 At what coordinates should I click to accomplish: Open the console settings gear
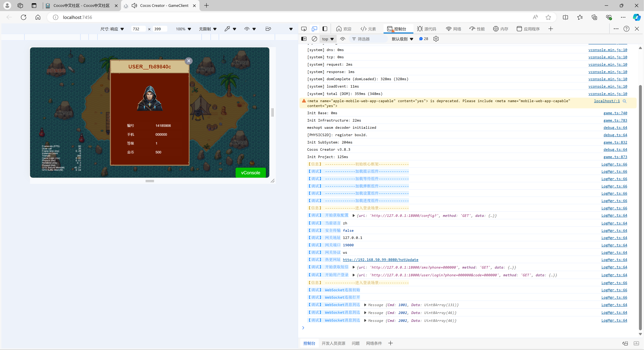pyautogui.click(x=436, y=39)
